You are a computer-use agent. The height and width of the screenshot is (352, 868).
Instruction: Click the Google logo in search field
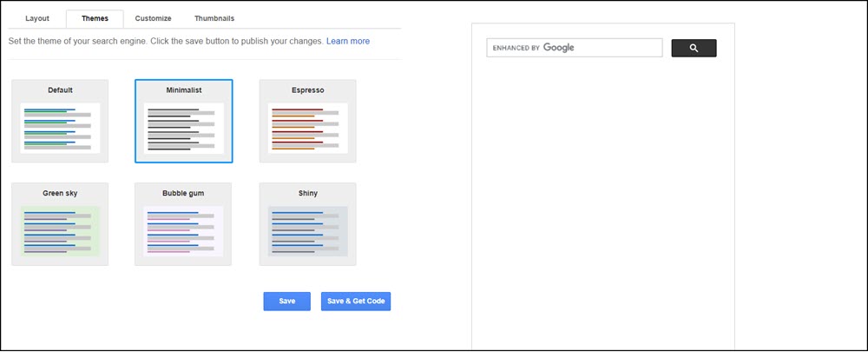(x=558, y=48)
